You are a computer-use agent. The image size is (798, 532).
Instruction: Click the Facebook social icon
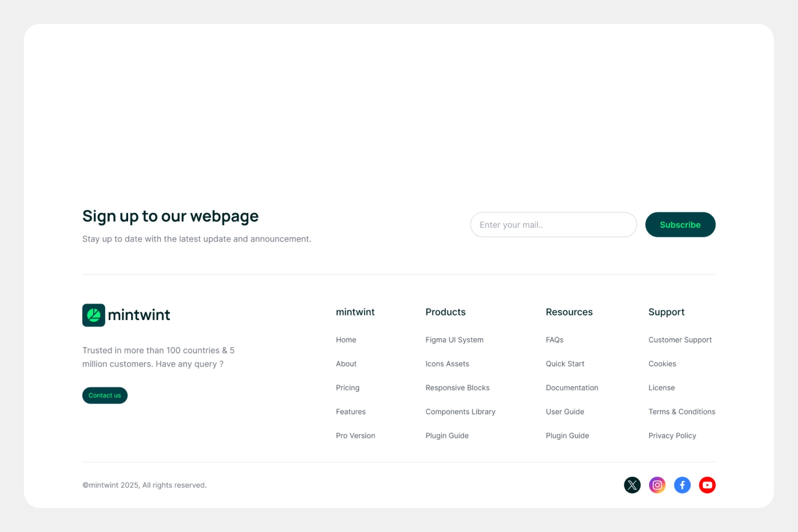(682, 485)
